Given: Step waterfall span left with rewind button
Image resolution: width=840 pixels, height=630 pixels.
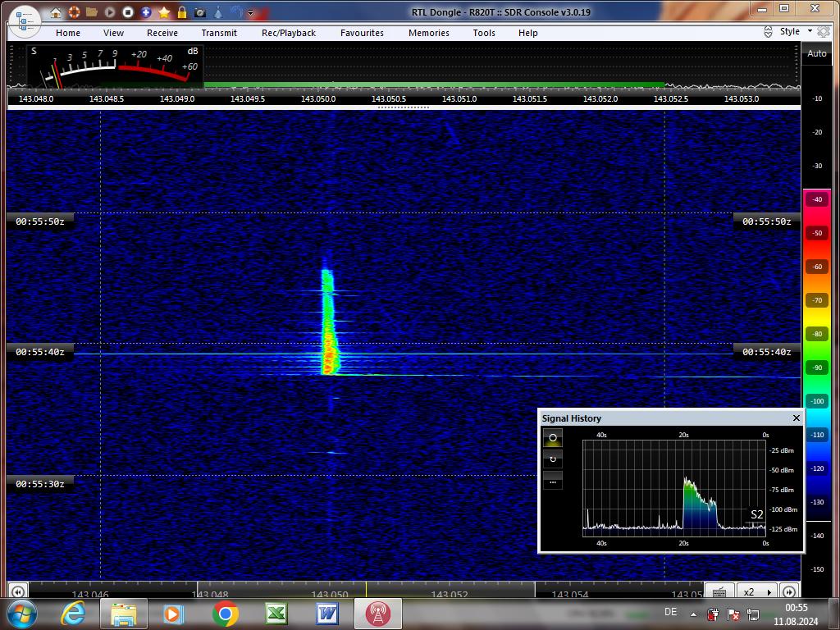Looking at the screenshot, I should tap(18, 591).
